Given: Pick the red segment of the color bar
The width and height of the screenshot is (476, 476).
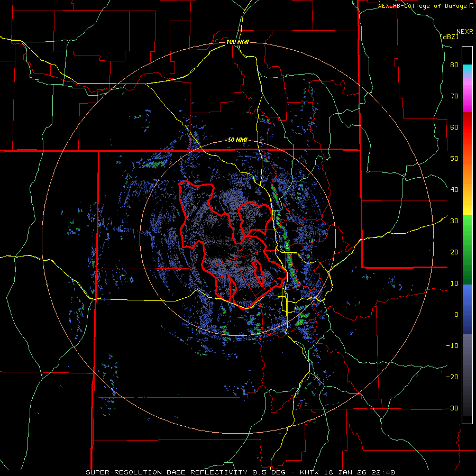Looking at the screenshot, I should (467, 127).
